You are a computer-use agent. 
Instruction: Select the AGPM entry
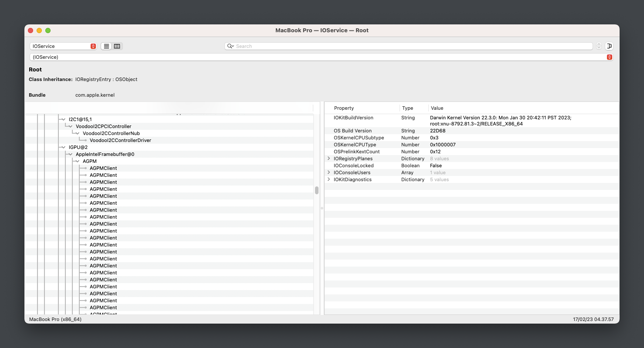point(90,161)
